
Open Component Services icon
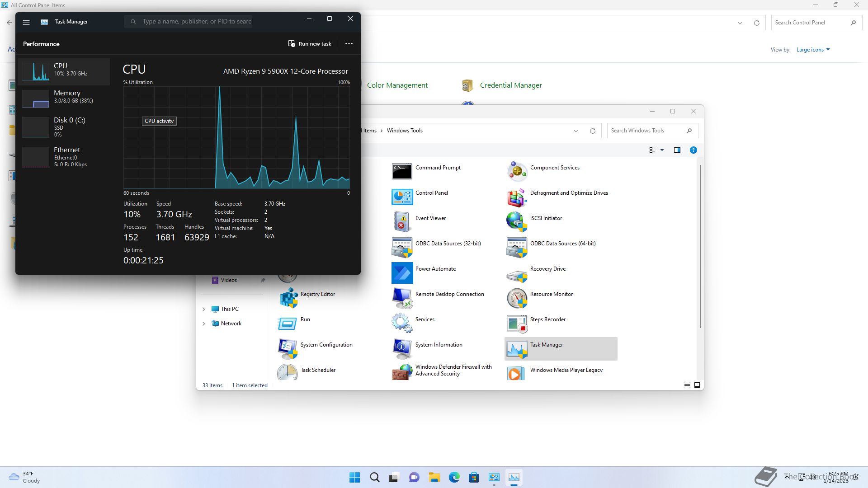[517, 172]
